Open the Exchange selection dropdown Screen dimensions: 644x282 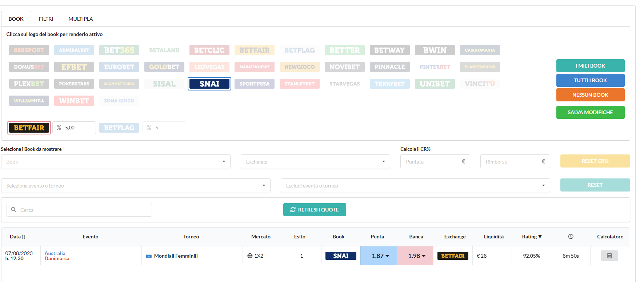(315, 162)
